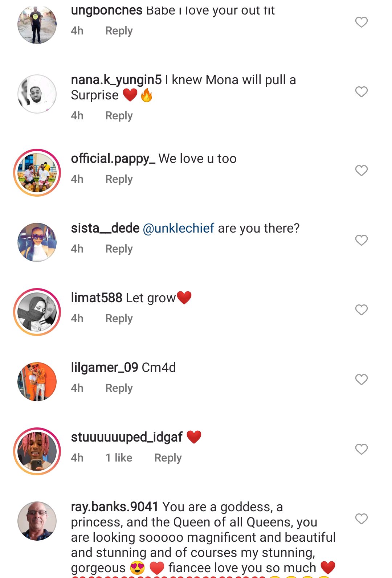Like stuuuuuuped_idgaf's heart comment
Viewport: 392px width, 578px height.
(361, 449)
